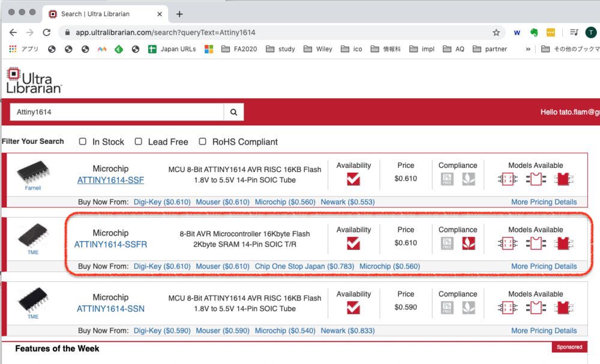Click the ATTINY1614-SSFR TME chip thumbnail
The width and height of the screenshot is (600, 364).
33,236
